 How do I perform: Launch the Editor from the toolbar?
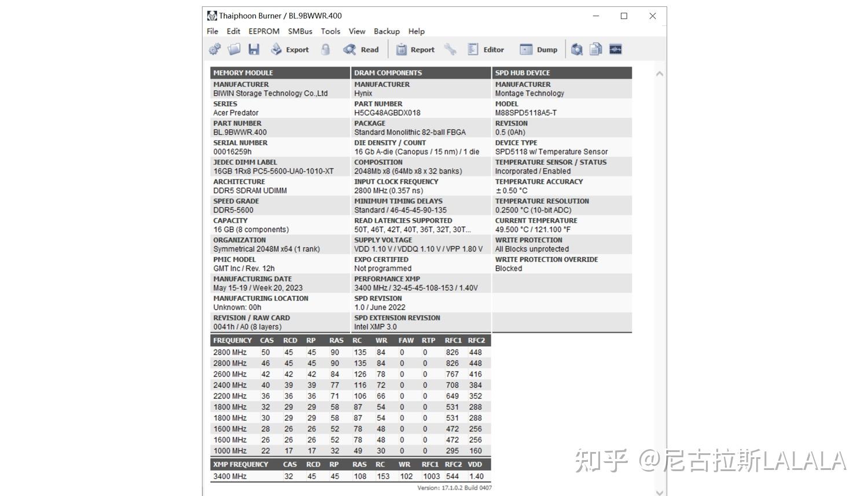(486, 50)
